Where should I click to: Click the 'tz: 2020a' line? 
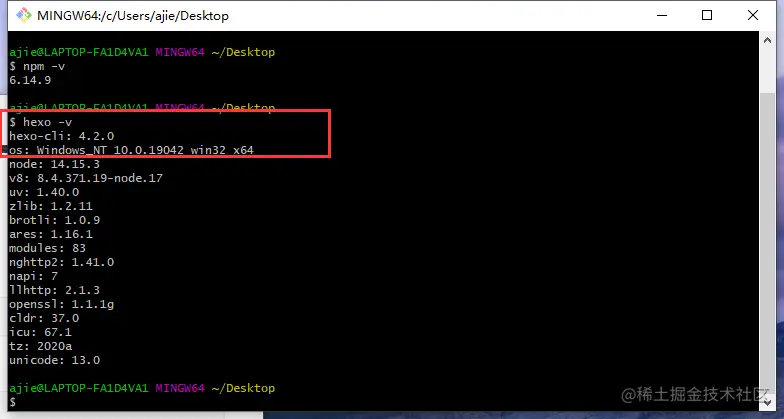pos(40,346)
